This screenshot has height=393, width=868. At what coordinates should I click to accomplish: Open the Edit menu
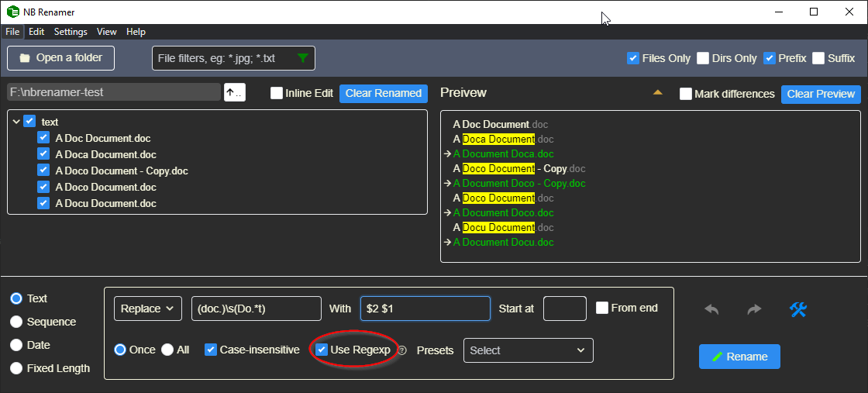point(36,32)
